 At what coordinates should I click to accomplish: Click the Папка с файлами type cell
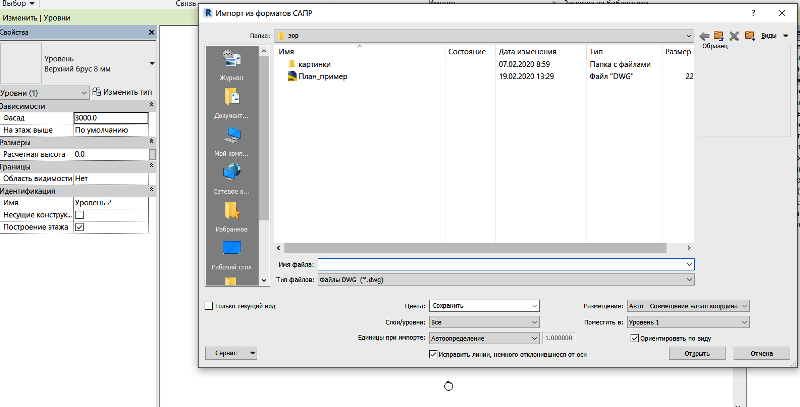620,65
